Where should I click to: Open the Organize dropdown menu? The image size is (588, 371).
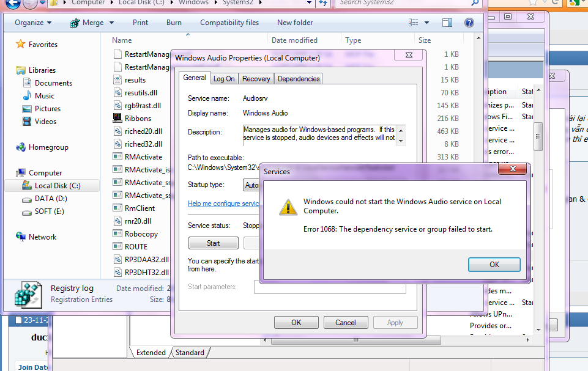[x=33, y=23]
